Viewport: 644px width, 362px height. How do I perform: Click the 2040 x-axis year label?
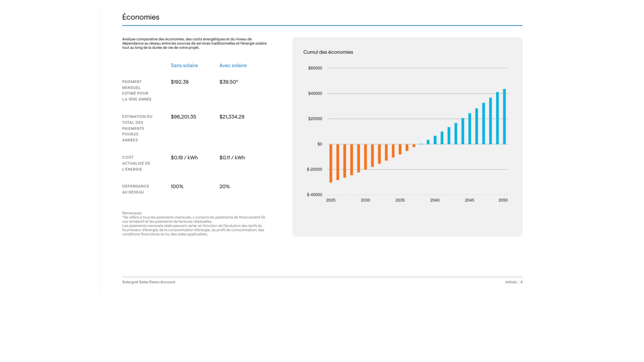(435, 200)
